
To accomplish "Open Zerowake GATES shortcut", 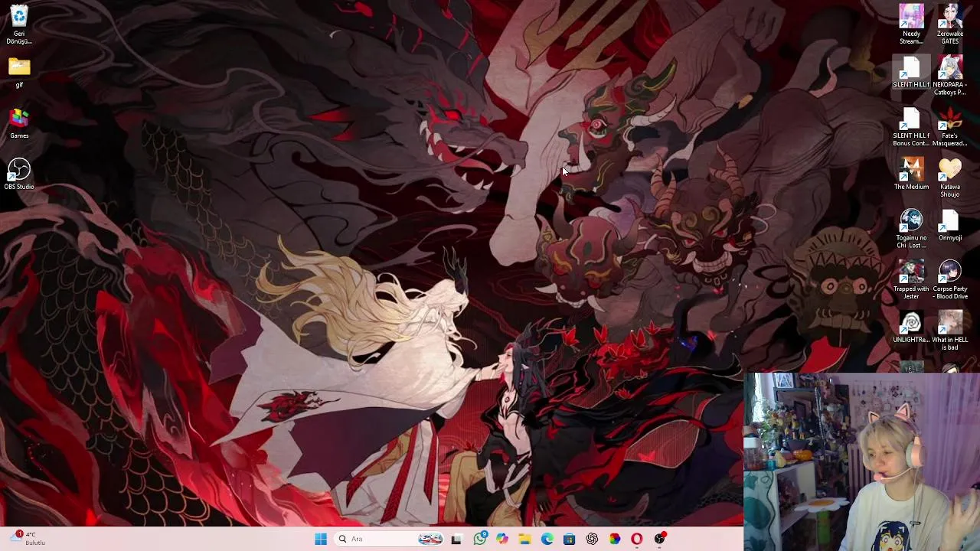I will (950, 24).
